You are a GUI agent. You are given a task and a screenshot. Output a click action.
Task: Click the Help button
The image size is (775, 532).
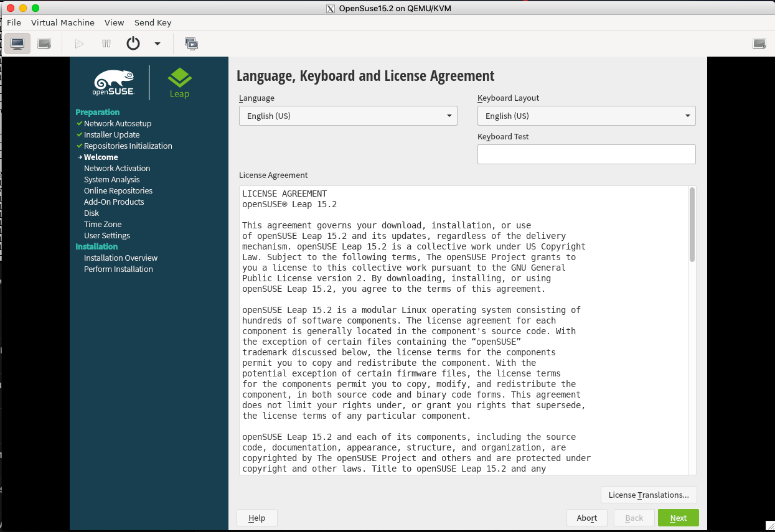257,518
